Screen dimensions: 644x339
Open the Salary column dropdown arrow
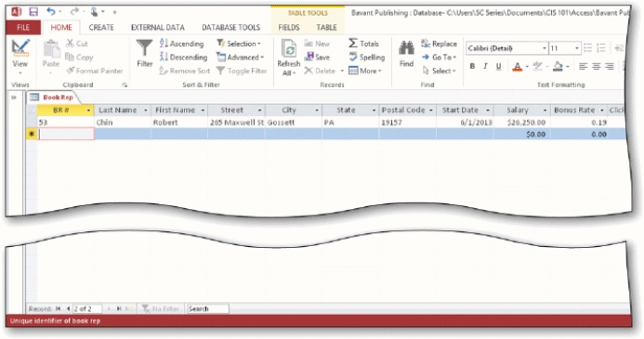point(545,110)
